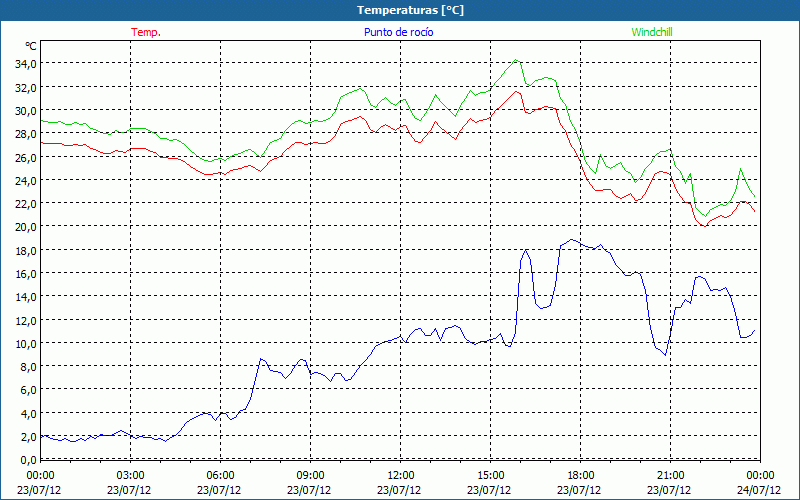The height and width of the screenshot is (500, 800).
Task: Click the 2,0 y-axis value
Action: point(29,436)
